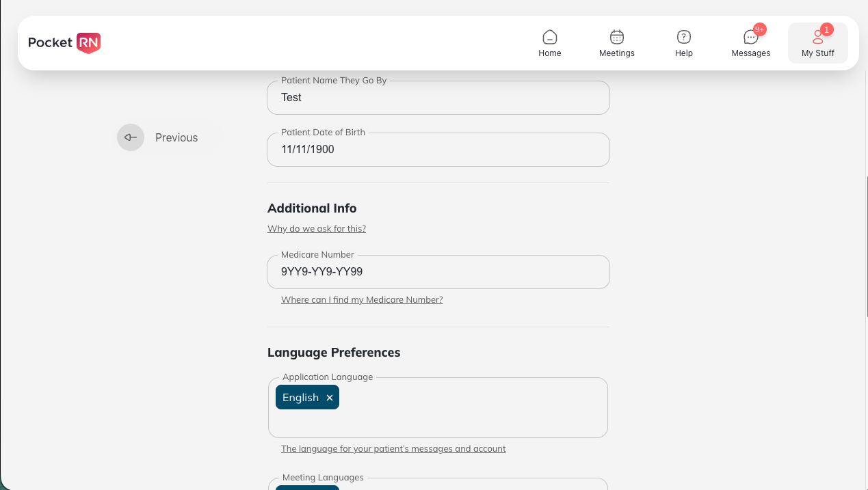868x490 pixels.
Task: Open the Application Language selector box
Action: (x=438, y=407)
